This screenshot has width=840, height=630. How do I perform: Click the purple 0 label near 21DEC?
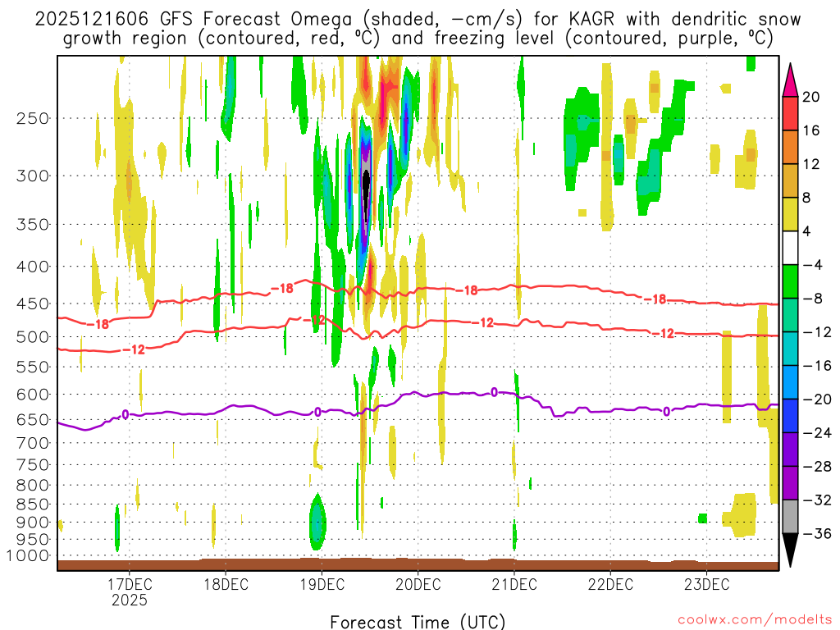[494, 392]
